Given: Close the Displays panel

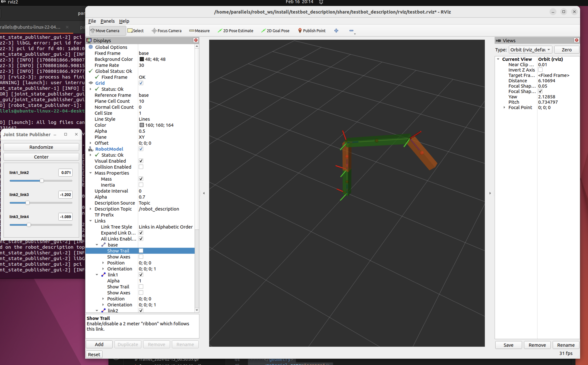Looking at the screenshot, I should coord(196,40).
